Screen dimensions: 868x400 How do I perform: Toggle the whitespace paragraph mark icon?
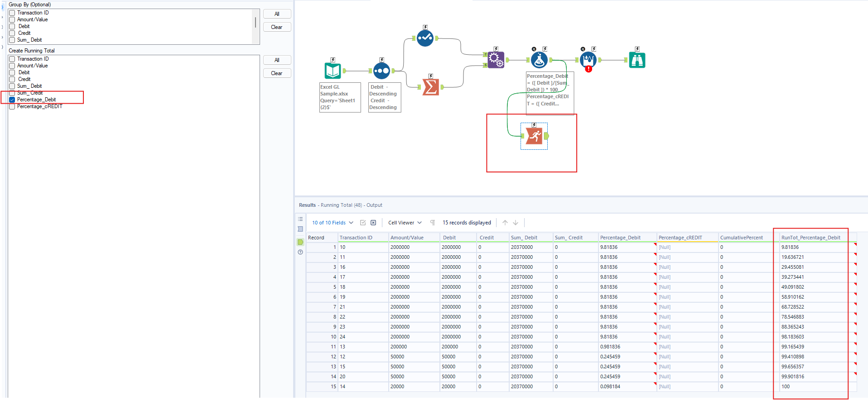(433, 223)
